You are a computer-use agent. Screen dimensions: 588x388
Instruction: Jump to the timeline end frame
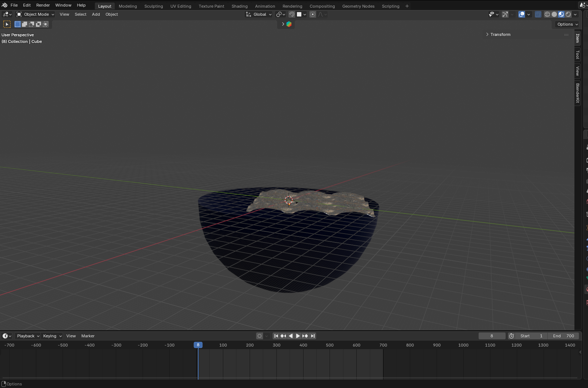[313, 336]
